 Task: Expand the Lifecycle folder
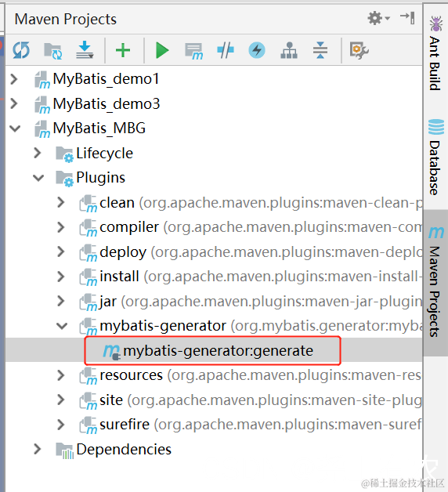(38, 153)
